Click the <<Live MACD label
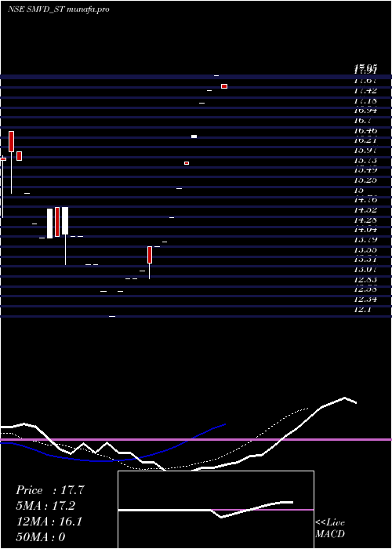This screenshot has width=392, height=549. (x=330, y=529)
